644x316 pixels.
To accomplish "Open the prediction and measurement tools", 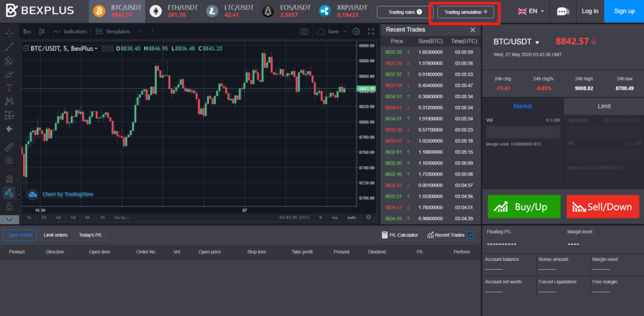I will pyautogui.click(x=9, y=115).
